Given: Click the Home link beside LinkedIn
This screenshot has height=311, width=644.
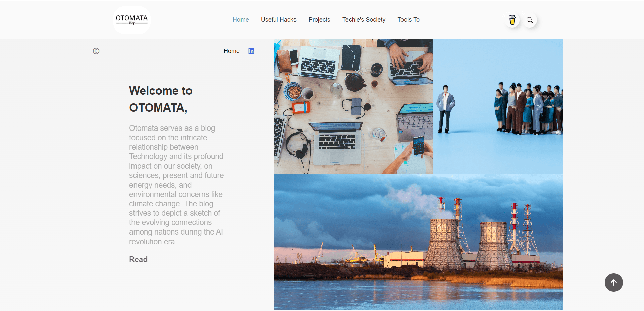Looking at the screenshot, I should tap(232, 51).
